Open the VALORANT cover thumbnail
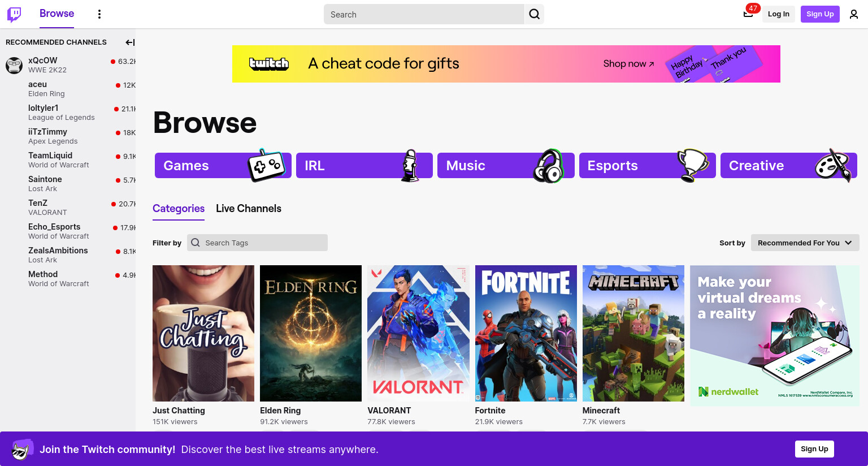This screenshot has width=868, height=466. coord(418,333)
